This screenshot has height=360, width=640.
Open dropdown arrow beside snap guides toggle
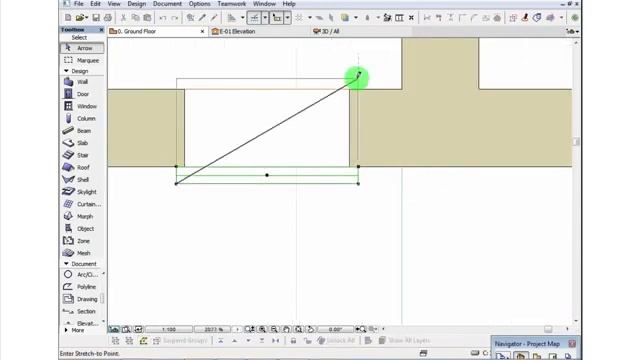pos(287,18)
